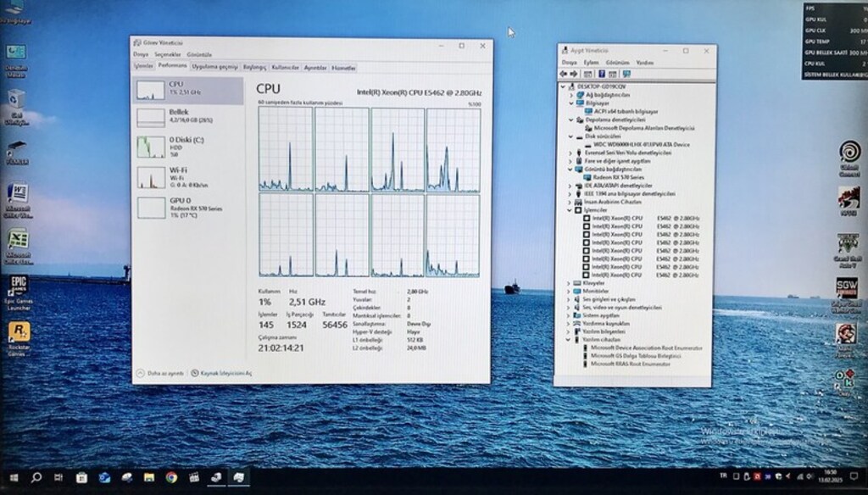Open the Hizmetler tab in Task Manager
This screenshot has width=868, height=495.
[x=343, y=68]
